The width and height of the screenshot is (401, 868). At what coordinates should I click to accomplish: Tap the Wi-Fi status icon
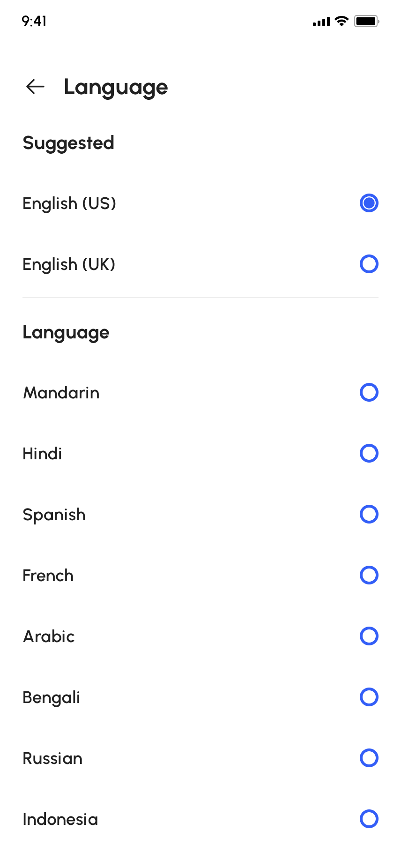click(x=342, y=21)
